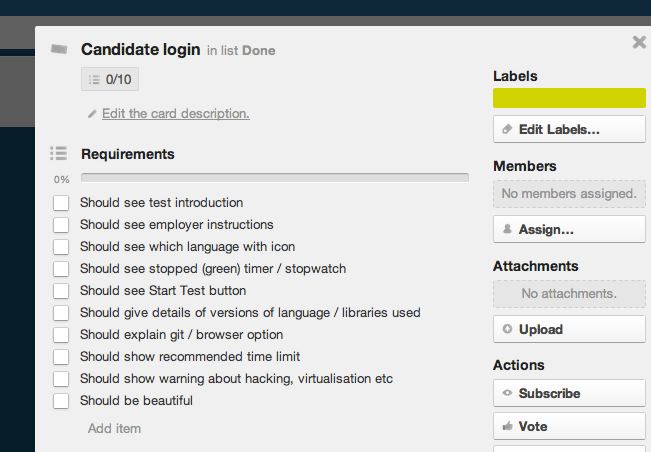Open the Edit Labels menu
The height and width of the screenshot is (452, 651).
(x=569, y=129)
